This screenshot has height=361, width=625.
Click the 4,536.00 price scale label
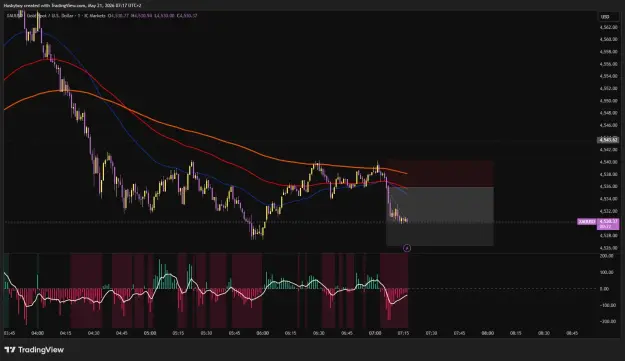608,186
